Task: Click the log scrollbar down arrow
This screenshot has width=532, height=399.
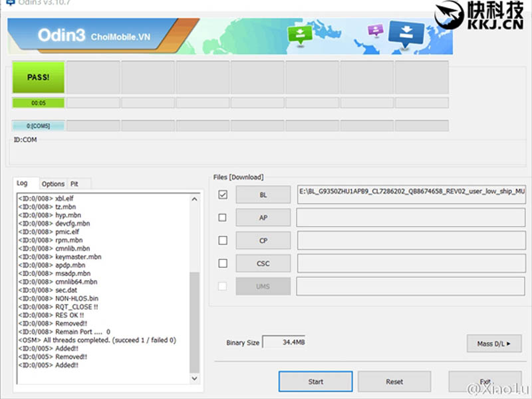Action: click(x=194, y=378)
